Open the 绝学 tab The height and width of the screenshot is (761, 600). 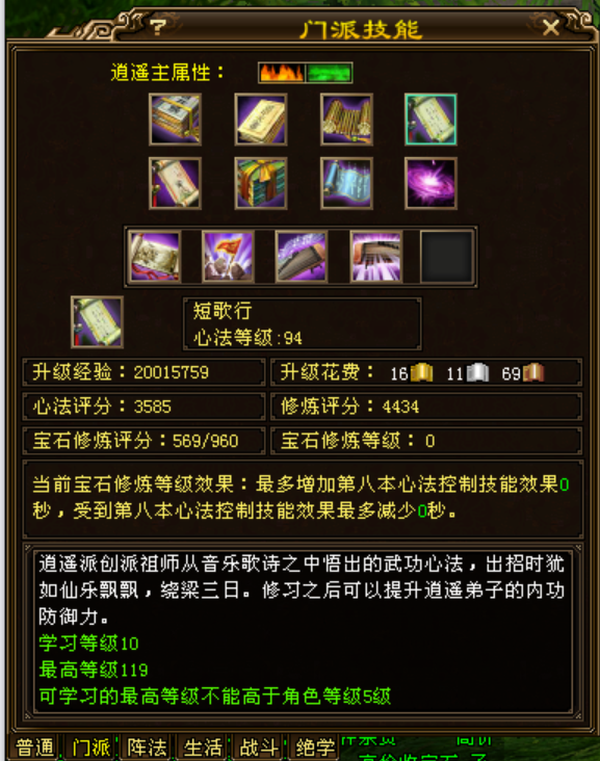(x=315, y=747)
